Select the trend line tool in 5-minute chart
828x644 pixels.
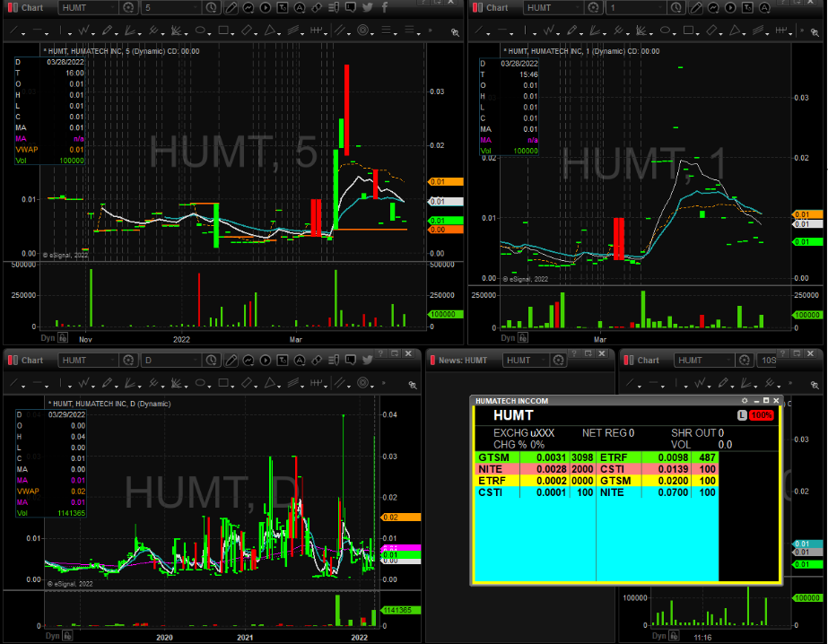click(x=14, y=30)
